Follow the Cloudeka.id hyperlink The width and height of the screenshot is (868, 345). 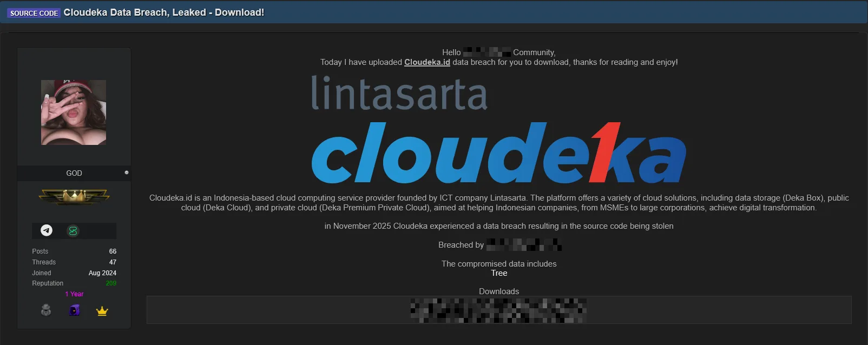427,62
